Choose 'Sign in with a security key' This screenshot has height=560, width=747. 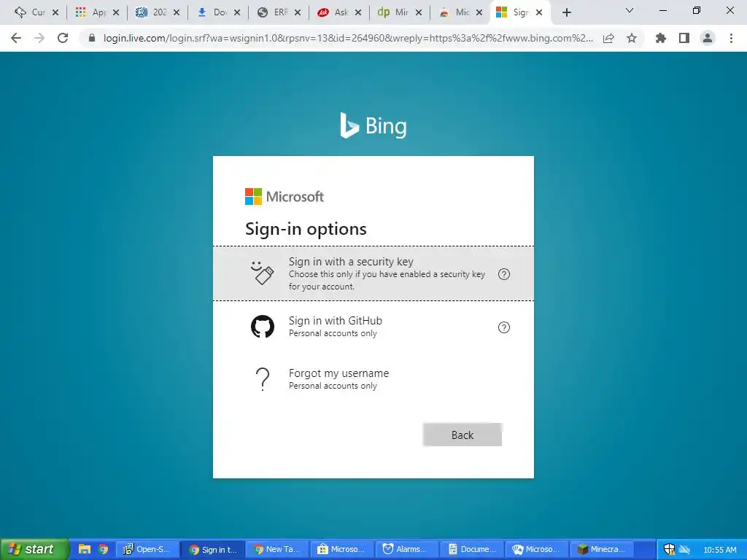pyautogui.click(x=373, y=273)
